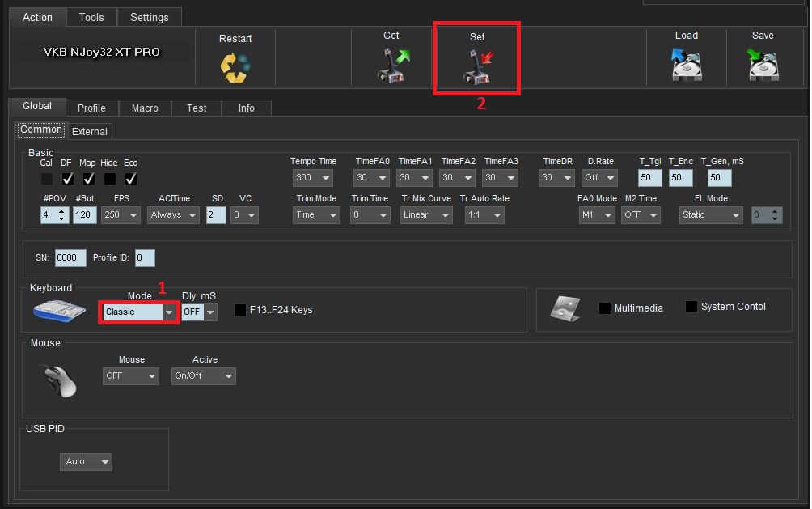Click the T_Gen, mS input field
812x509 pixels.
[x=719, y=178]
